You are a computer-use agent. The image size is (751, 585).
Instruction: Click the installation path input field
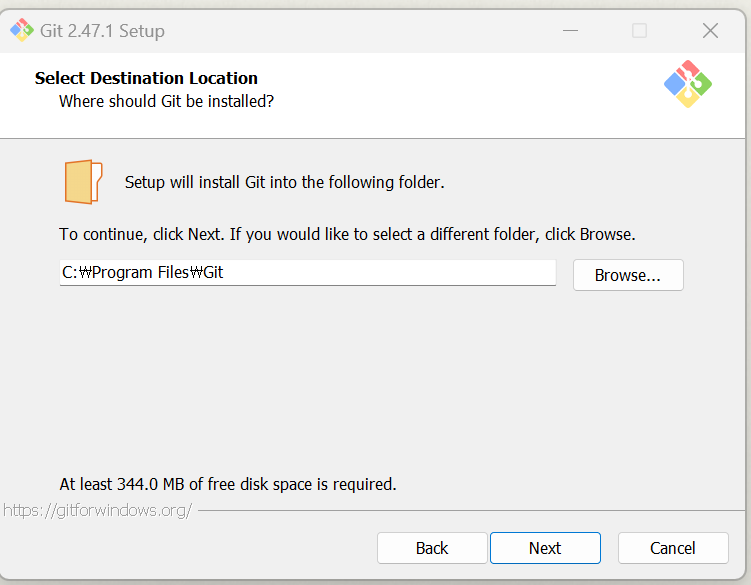(x=307, y=273)
